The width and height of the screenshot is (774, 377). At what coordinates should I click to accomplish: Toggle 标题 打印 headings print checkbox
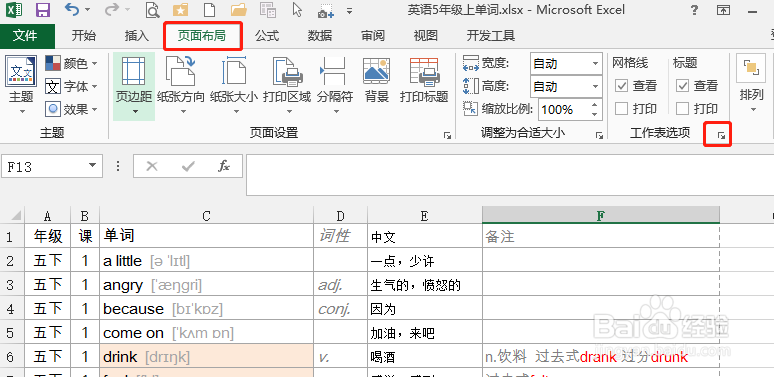[682, 109]
